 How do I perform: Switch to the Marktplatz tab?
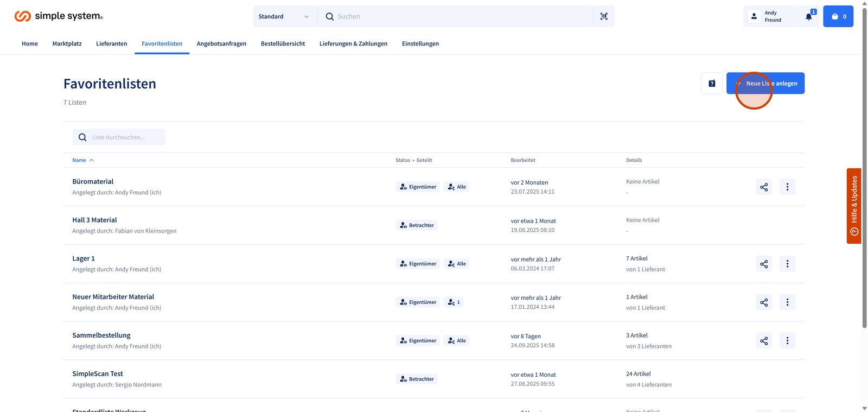click(67, 44)
